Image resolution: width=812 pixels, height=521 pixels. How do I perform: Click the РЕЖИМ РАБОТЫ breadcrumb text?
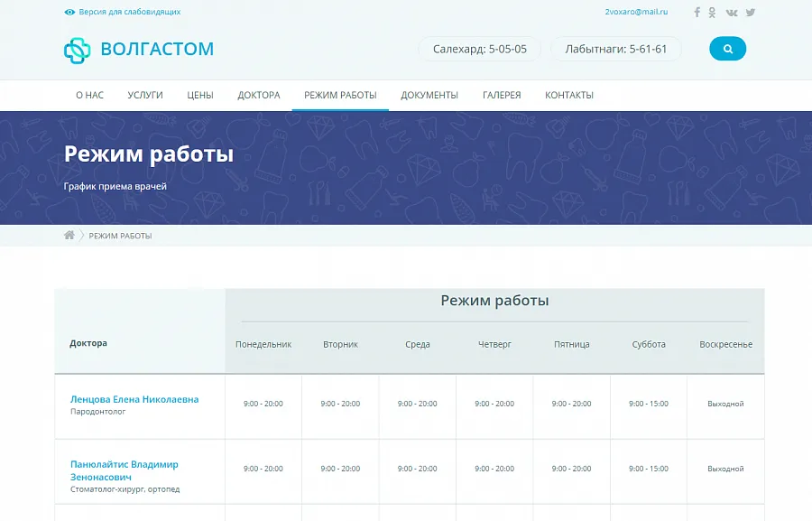click(120, 236)
